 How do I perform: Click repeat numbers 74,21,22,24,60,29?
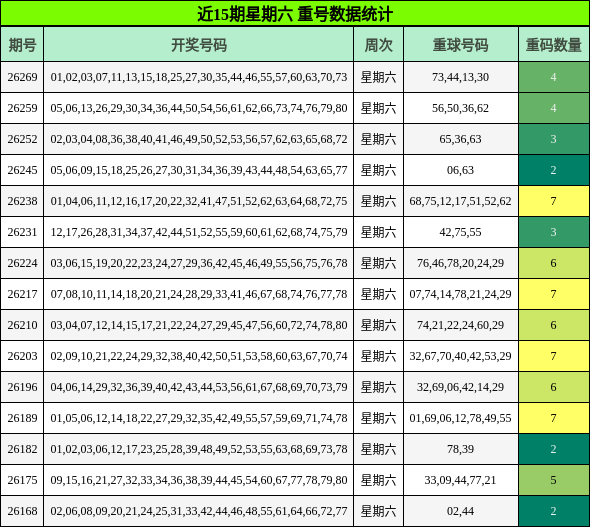click(x=461, y=325)
